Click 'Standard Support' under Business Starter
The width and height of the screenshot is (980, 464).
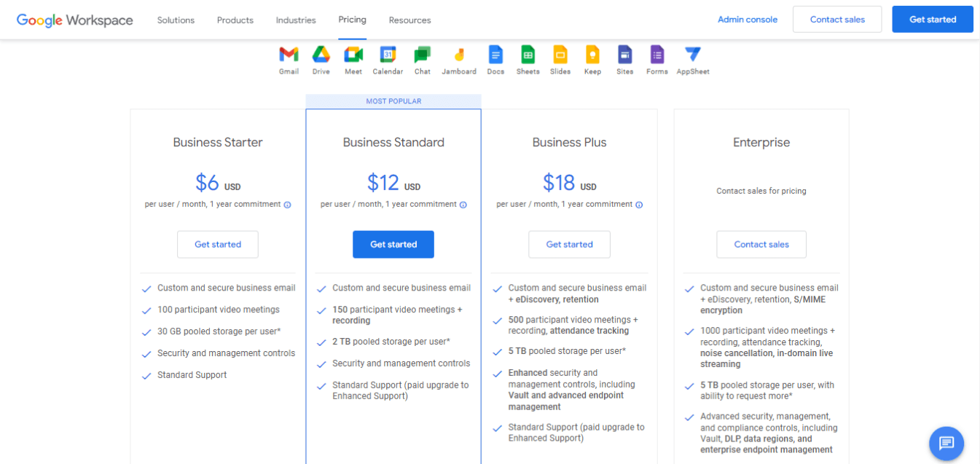pyautogui.click(x=192, y=375)
